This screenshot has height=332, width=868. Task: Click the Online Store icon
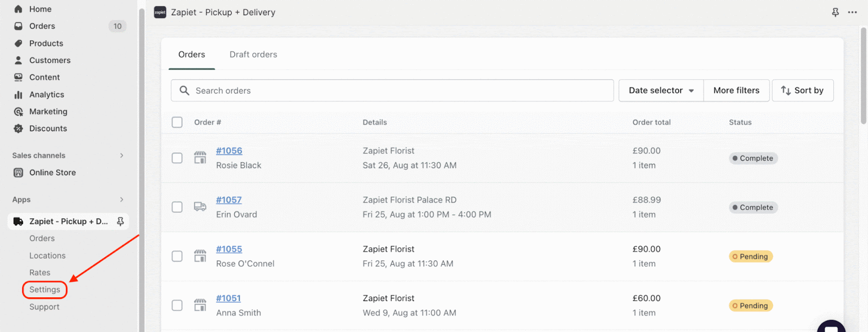18,173
